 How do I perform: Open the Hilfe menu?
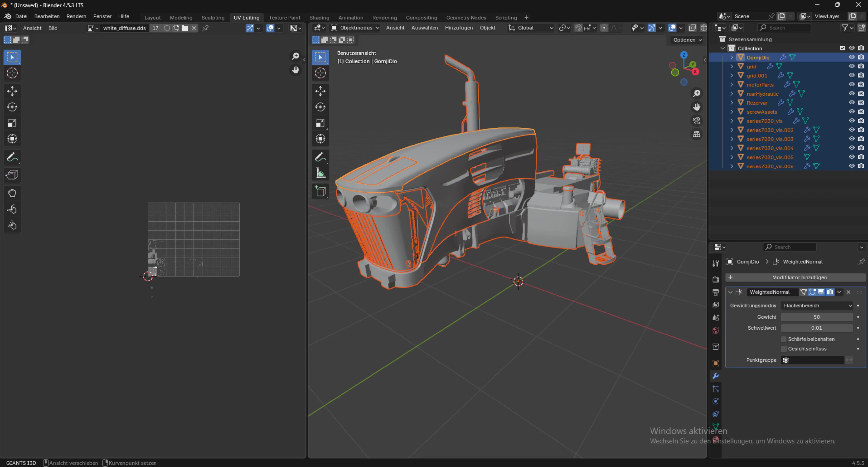(x=124, y=16)
